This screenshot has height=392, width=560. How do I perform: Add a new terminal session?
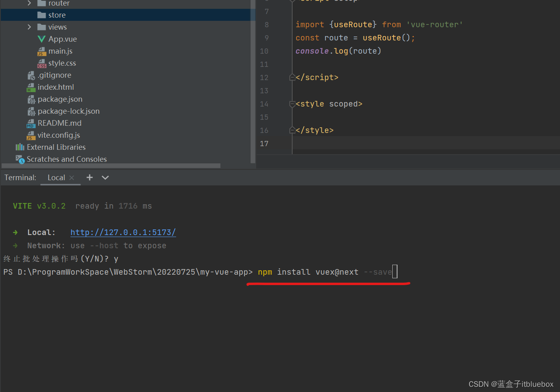(x=90, y=177)
